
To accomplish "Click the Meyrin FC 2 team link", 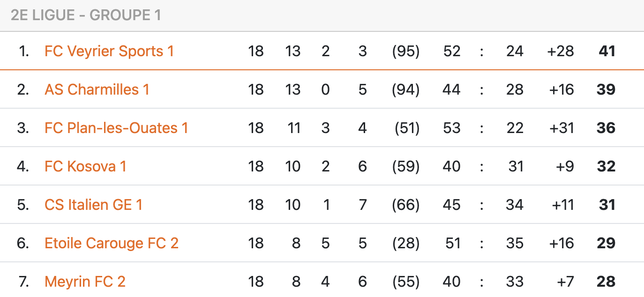I will point(85,282).
